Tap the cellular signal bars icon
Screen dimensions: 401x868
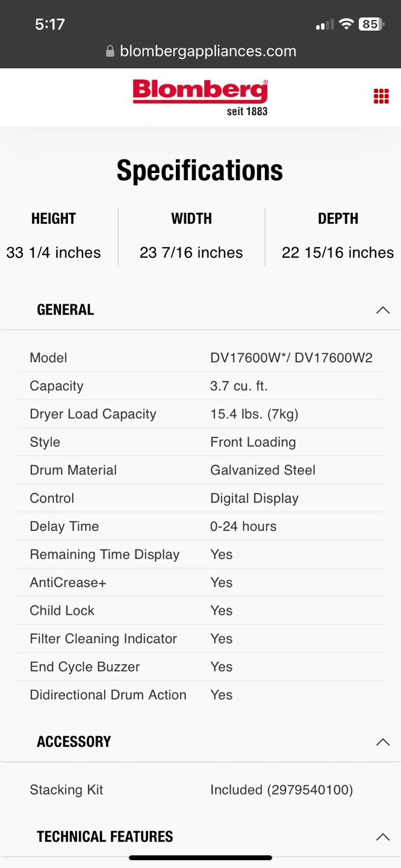click(x=325, y=25)
